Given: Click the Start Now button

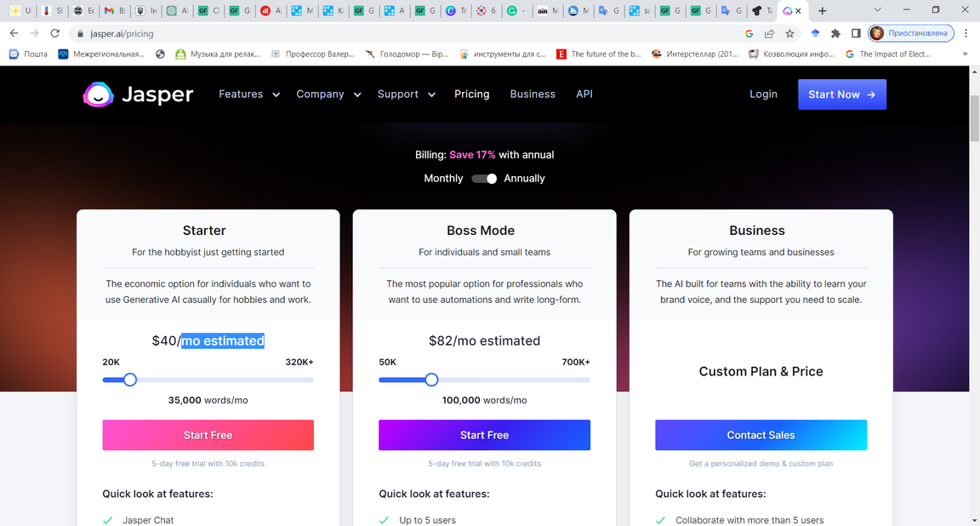Looking at the screenshot, I should [842, 94].
